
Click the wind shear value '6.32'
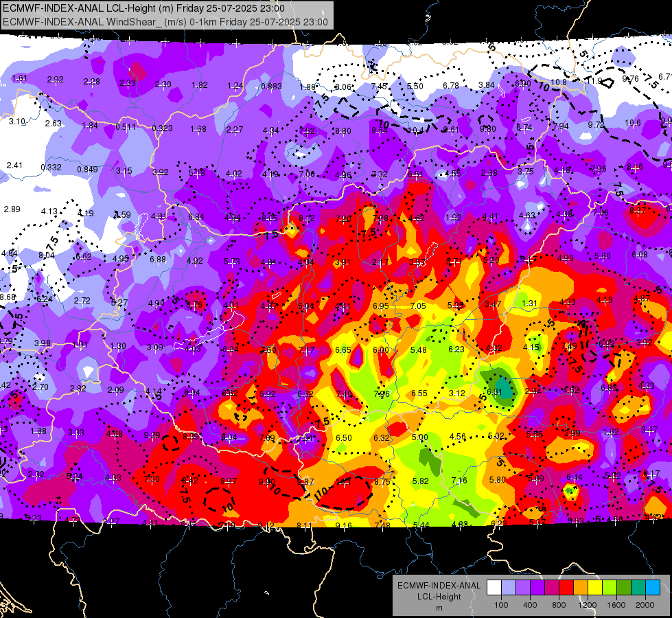pos(382,438)
